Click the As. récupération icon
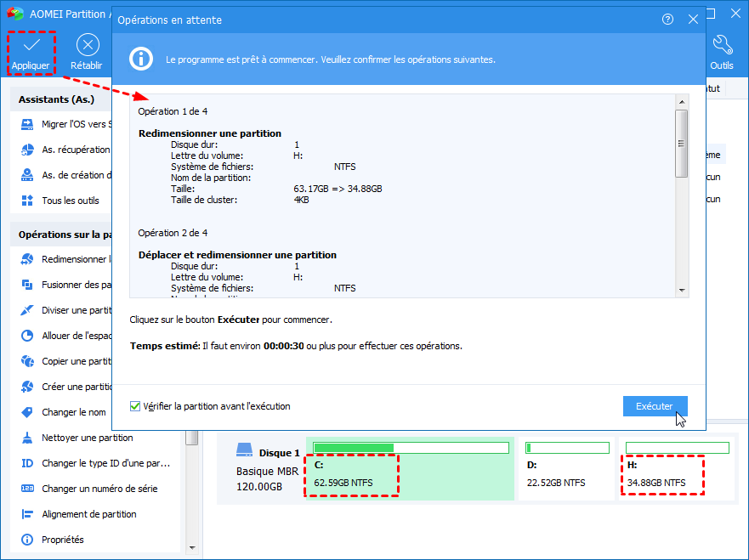The width and height of the screenshot is (749, 560). [27, 150]
